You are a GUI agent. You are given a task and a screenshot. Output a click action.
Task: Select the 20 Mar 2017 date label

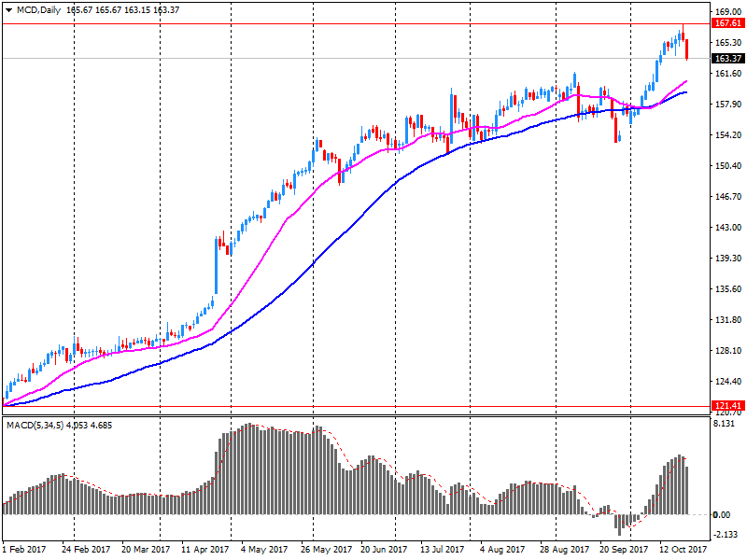point(146,549)
